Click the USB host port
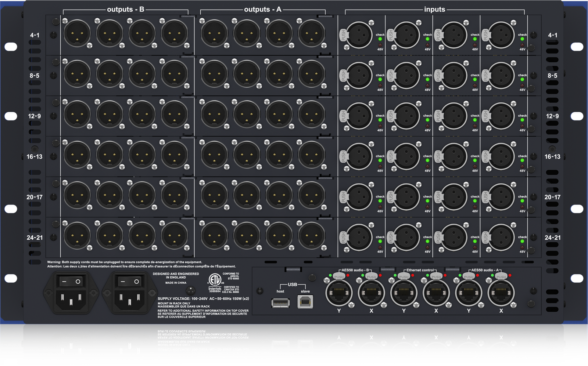Image resolution: width=588 pixels, height=366 pixels. pos(280,303)
